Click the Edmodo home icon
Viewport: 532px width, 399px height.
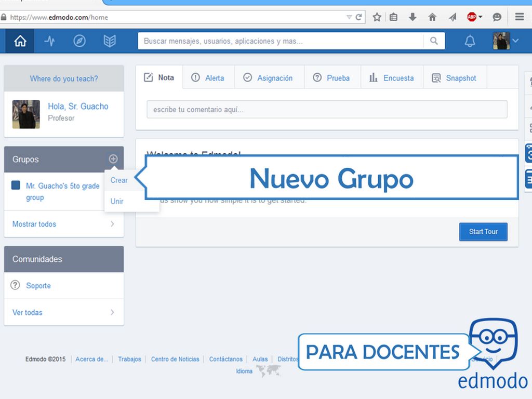[20, 41]
